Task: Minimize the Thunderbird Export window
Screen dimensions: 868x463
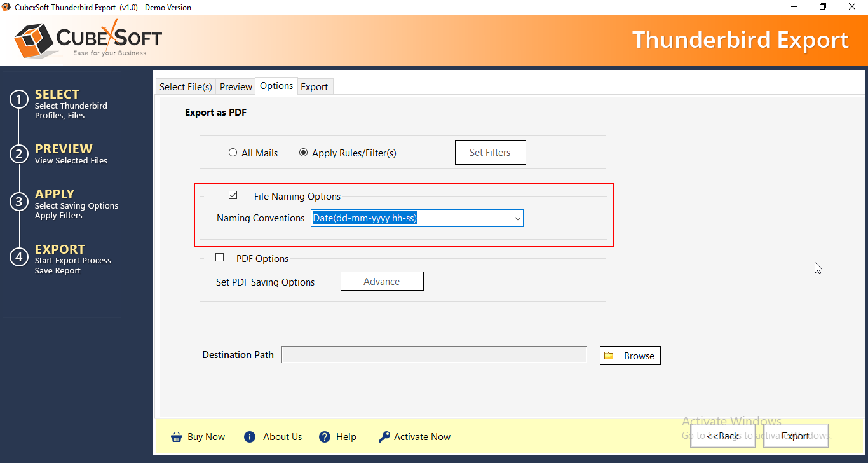Action: (x=794, y=7)
